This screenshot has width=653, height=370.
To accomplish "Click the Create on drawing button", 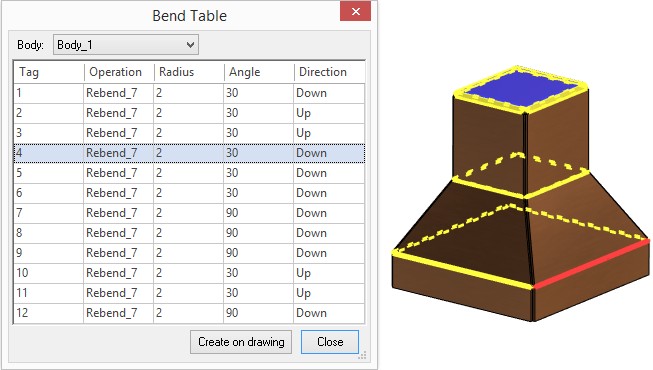I will [241, 342].
